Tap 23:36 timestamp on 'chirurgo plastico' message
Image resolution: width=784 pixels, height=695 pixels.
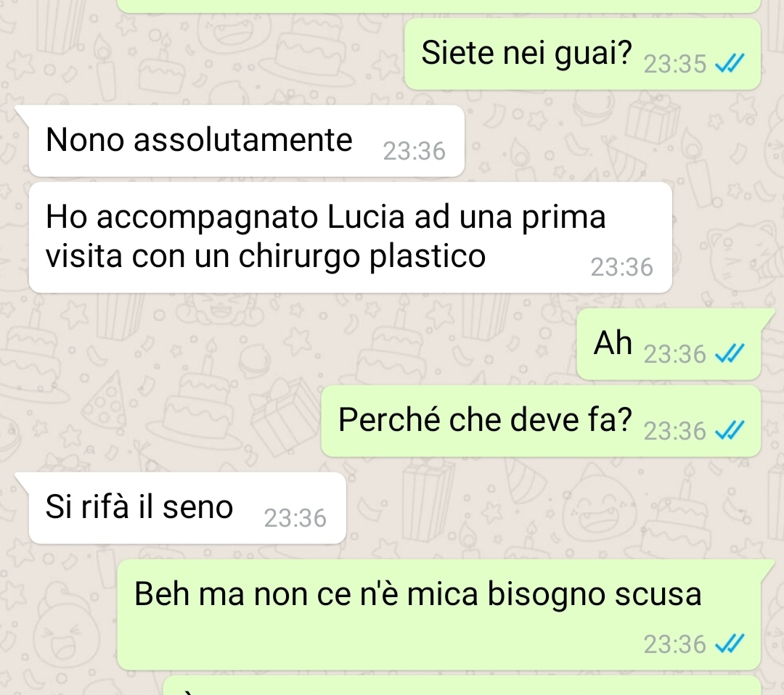621,267
